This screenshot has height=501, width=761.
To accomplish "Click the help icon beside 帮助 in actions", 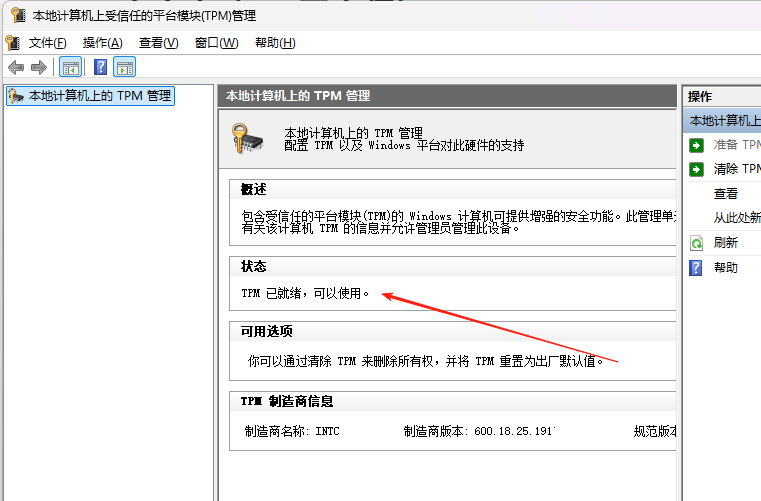I will tap(696, 267).
